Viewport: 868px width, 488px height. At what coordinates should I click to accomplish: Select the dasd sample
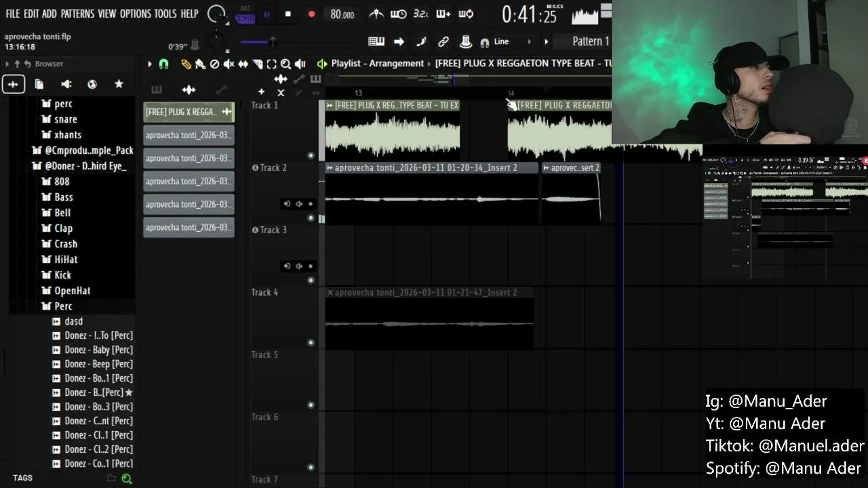point(68,321)
